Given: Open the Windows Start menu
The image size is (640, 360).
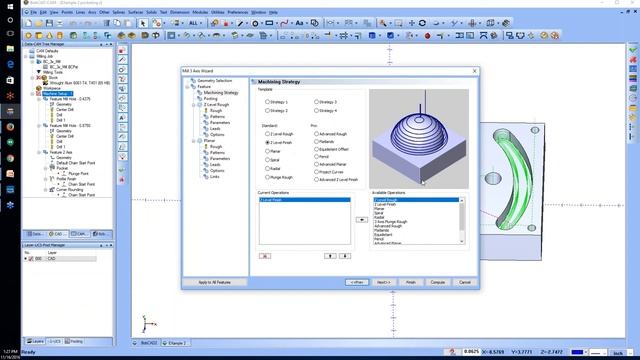Looking at the screenshot, I should coord(10,6).
